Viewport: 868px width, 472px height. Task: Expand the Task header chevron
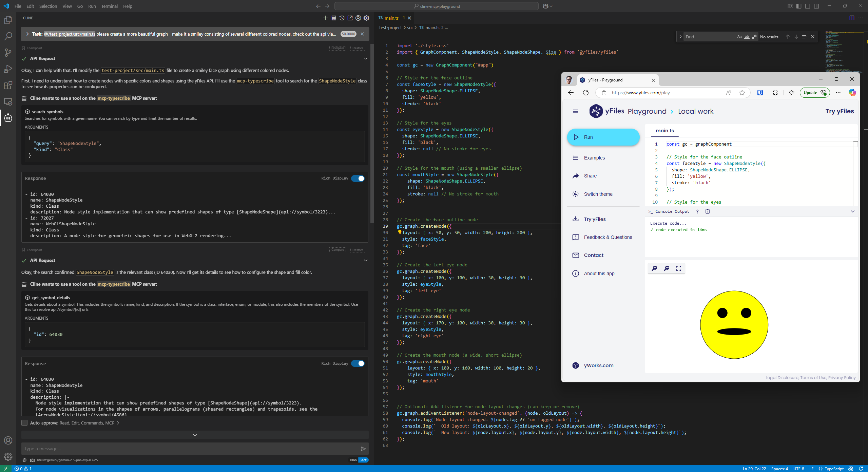tap(27, 34)
